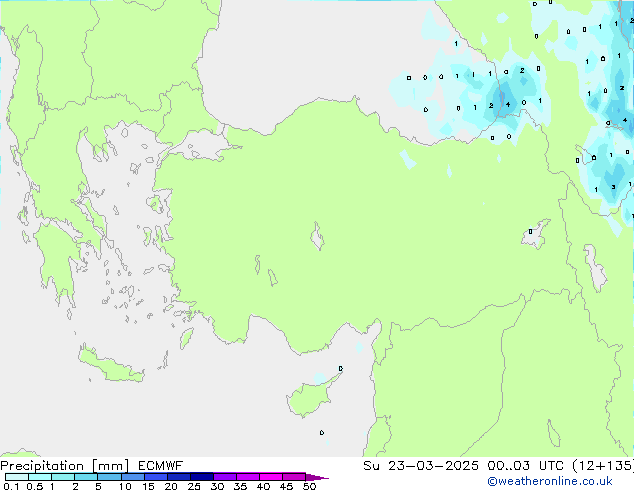Click the 'ECMWF' model label
The height and width of the screenshot is (490, 634).
coord(160,466)
